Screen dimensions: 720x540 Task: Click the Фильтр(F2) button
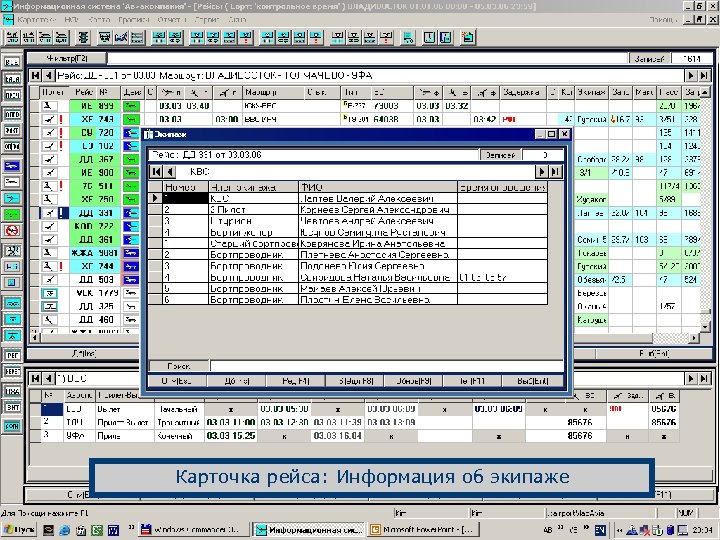click(67, 58)
